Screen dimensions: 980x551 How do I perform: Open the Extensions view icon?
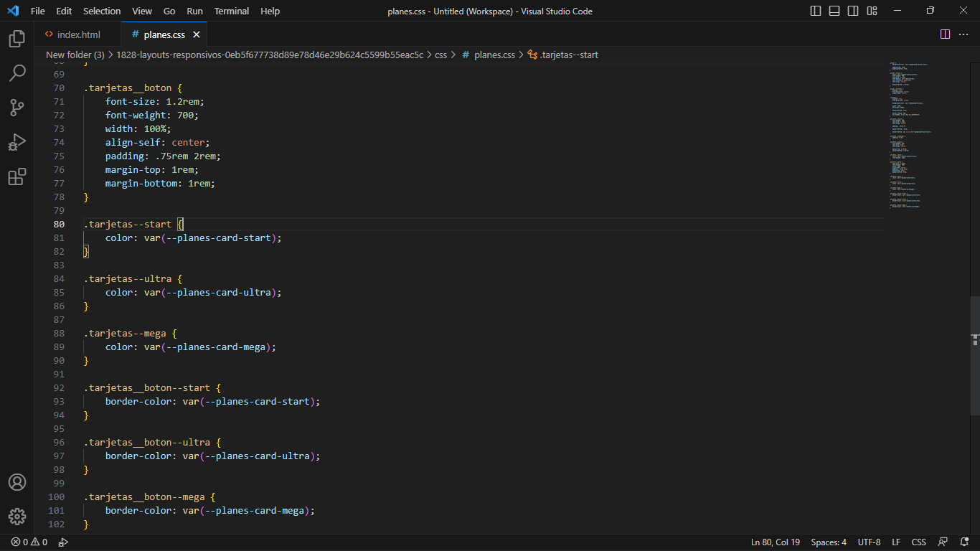click(17, 176)
